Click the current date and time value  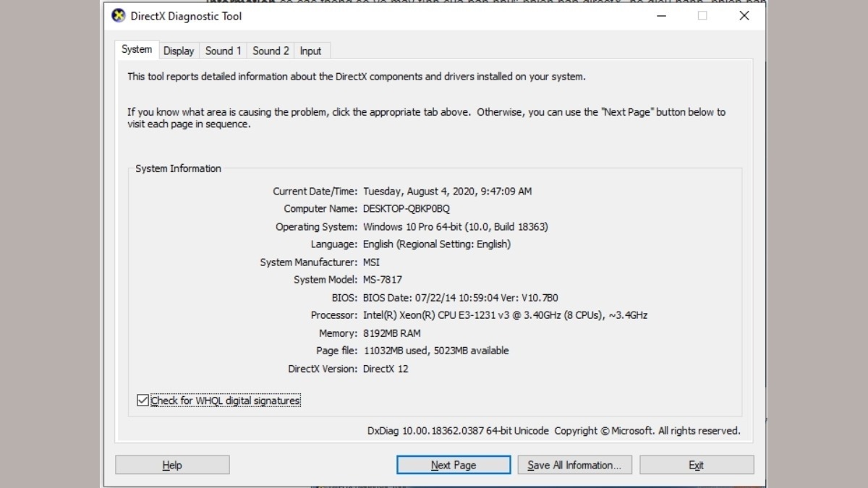[x=447, y=192]
